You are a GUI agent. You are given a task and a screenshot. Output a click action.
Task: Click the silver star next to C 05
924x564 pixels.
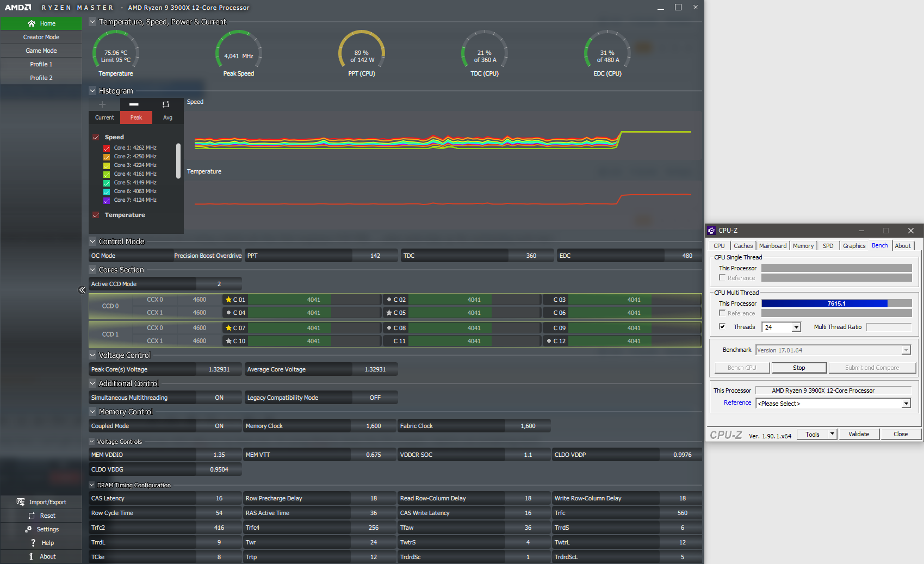coord(389,313)
